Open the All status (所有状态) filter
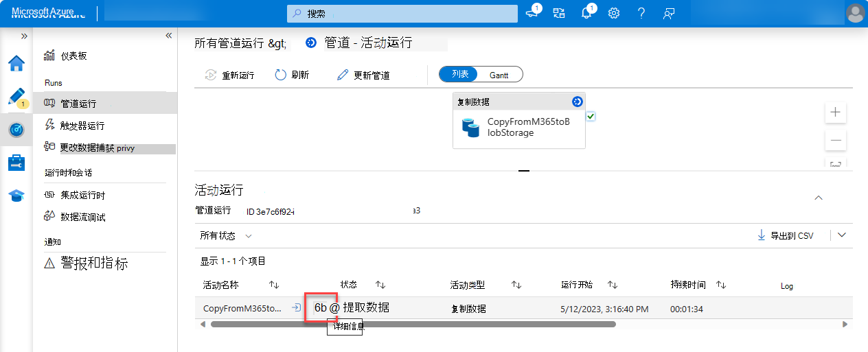Screen dimensions: 868x352 point(226,235)
